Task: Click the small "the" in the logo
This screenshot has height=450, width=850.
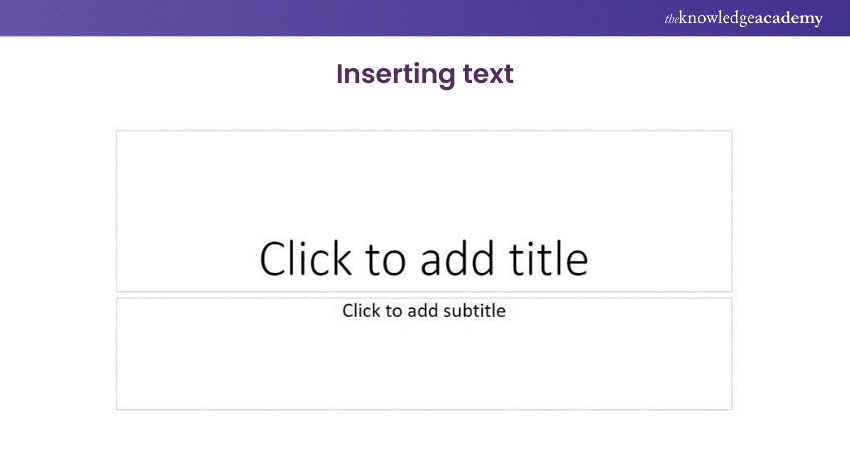Action: (670, 19)
